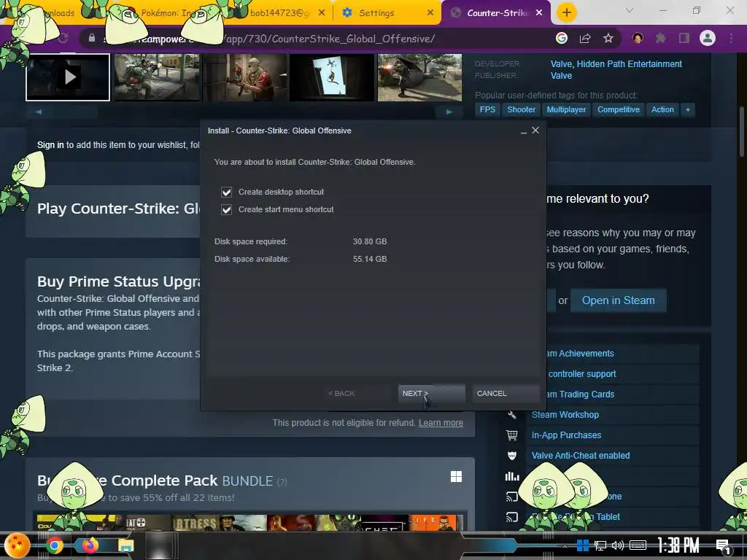This screenshot has height=560, width=747.
Task: Open a new browser tab
Action: point(566,13)
